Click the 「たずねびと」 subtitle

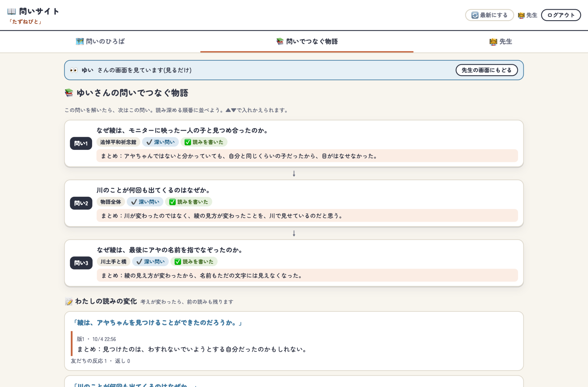25,22
